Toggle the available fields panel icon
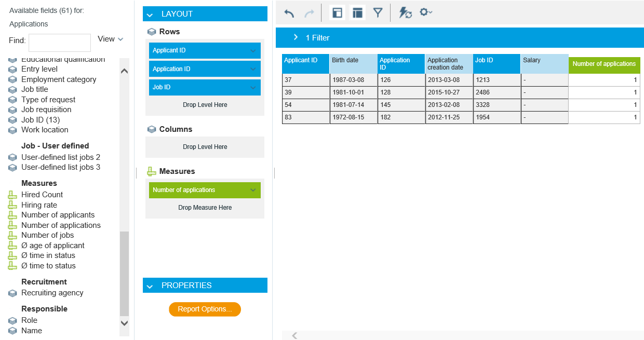 click(x=337, y=13)
